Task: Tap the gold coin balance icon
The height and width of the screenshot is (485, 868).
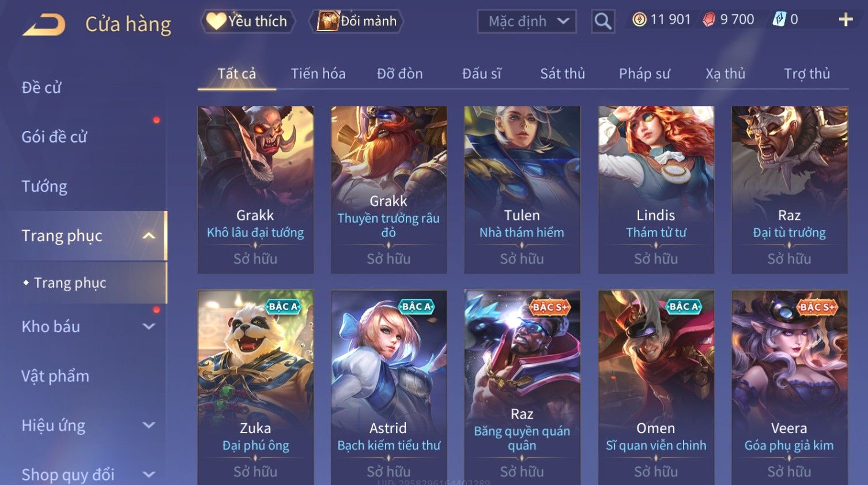Action: tap(639, 20)
